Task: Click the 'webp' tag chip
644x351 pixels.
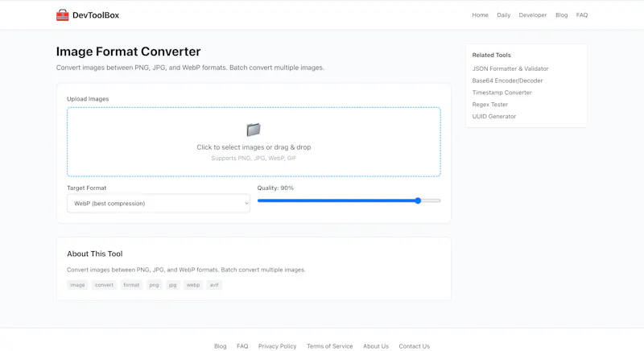Action: pos(193,285)
